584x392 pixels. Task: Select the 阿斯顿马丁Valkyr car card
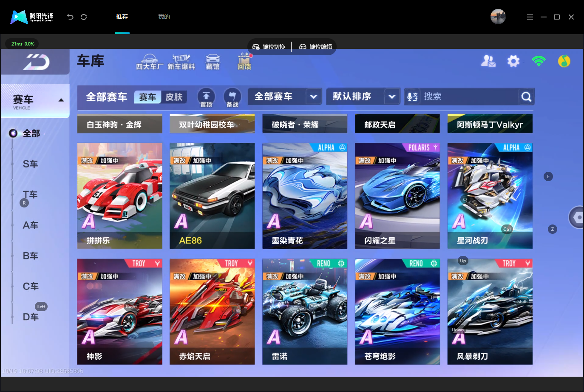[x=490, y=124]
